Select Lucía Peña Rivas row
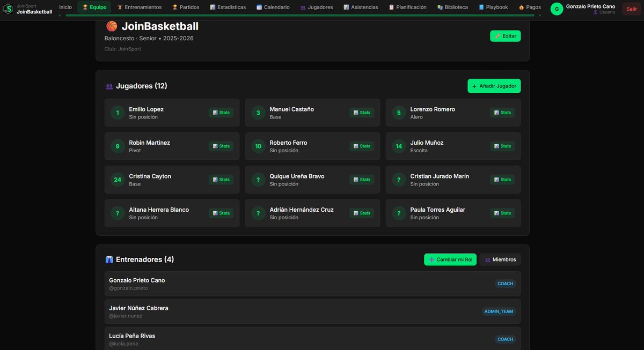The width and height of the screenshot is (644, 350). point(312,339)
